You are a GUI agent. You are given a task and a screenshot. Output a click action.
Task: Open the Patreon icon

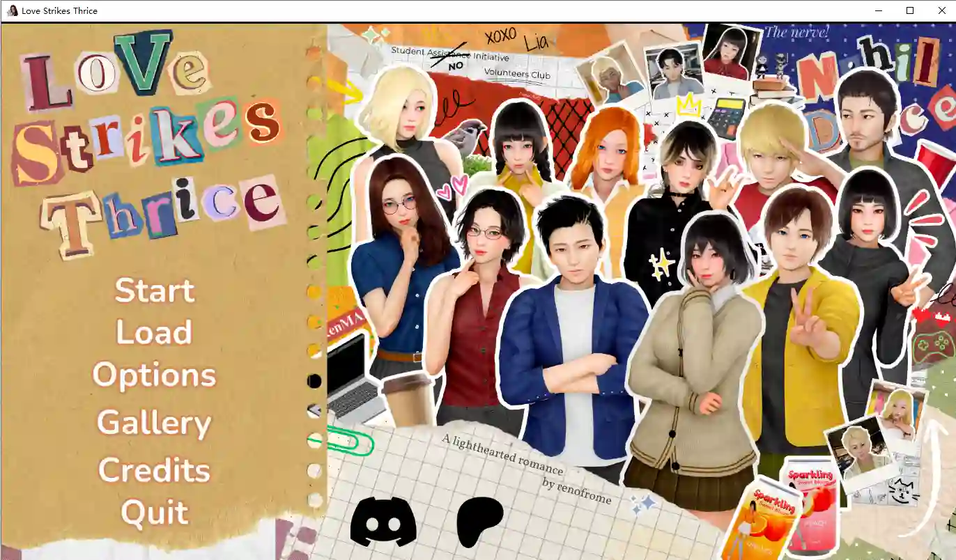[481, 519]
